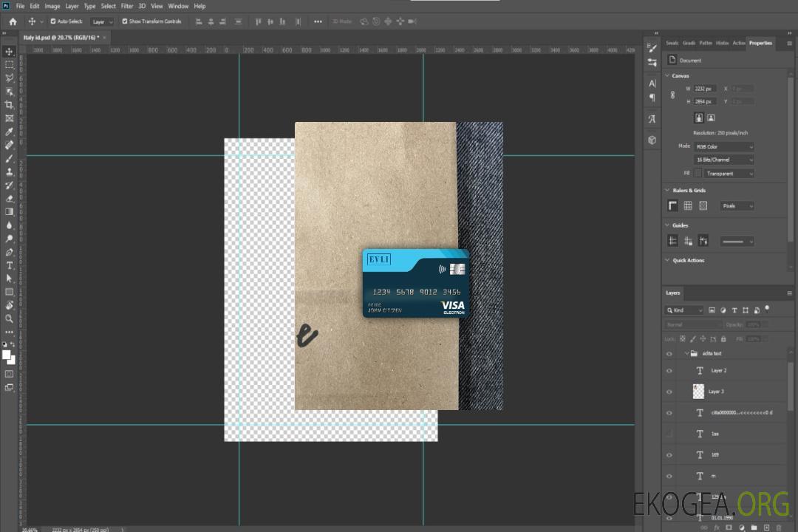Image resolution: width=798 pixels, height=532 pixels.
Task: Open the File menu
Action: tap(20, 6)
